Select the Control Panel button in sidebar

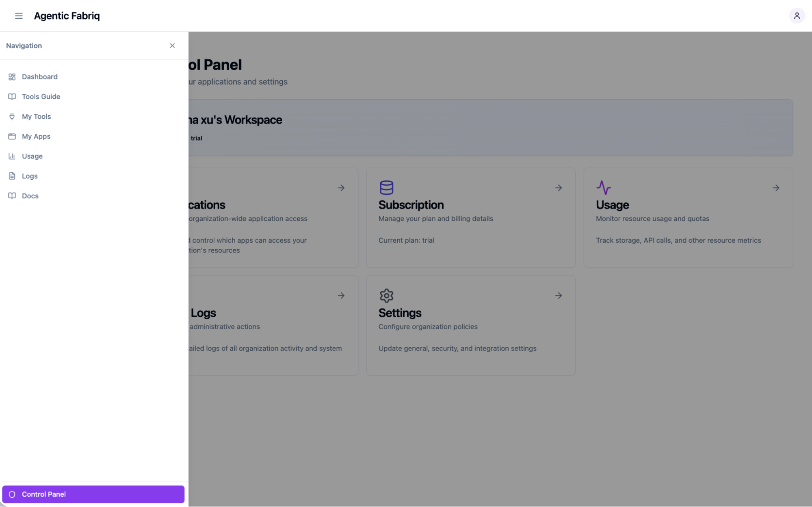click(93, 494)
